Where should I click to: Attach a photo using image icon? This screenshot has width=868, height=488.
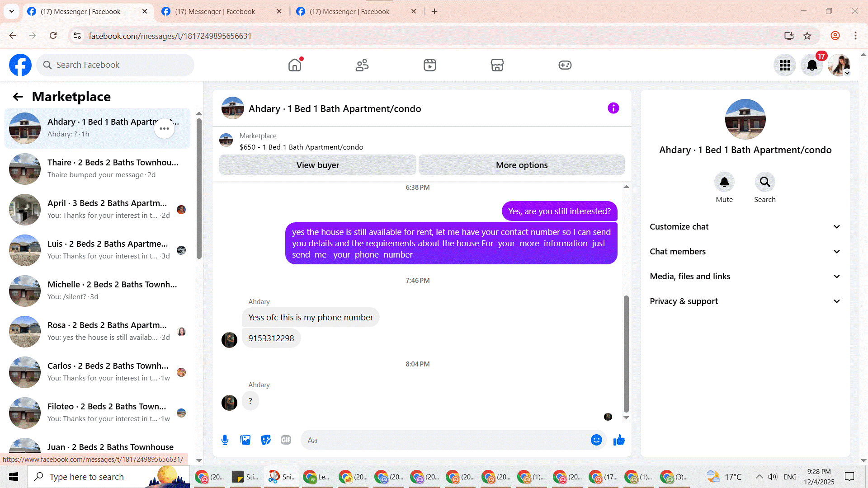coord(245,440)
